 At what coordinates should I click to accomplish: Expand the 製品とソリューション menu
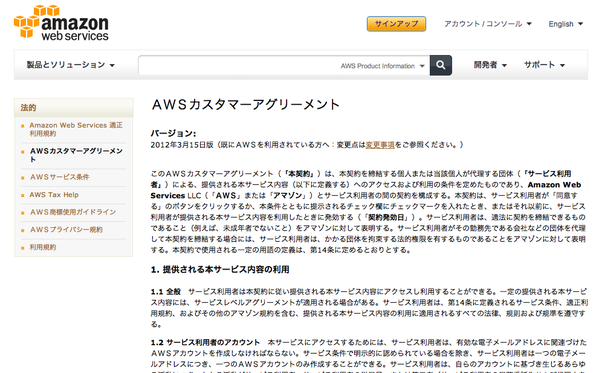[x=70, y=65]
